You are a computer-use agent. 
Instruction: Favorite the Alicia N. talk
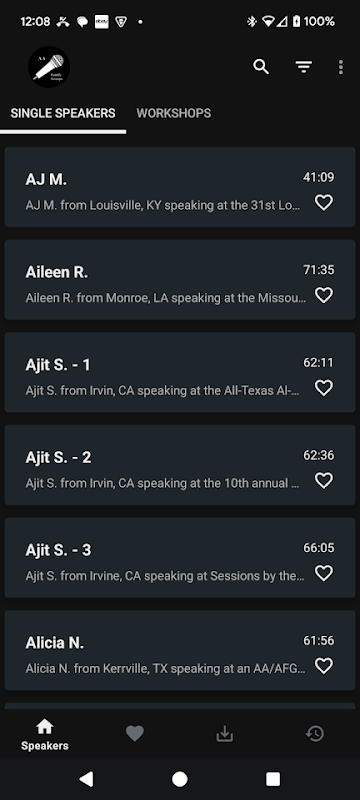pos(324,666)
